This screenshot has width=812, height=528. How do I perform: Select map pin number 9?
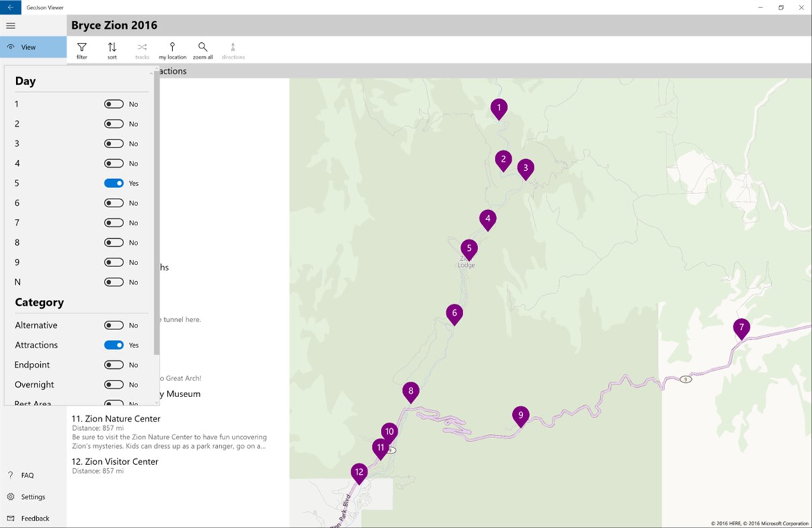coord(520,416)
